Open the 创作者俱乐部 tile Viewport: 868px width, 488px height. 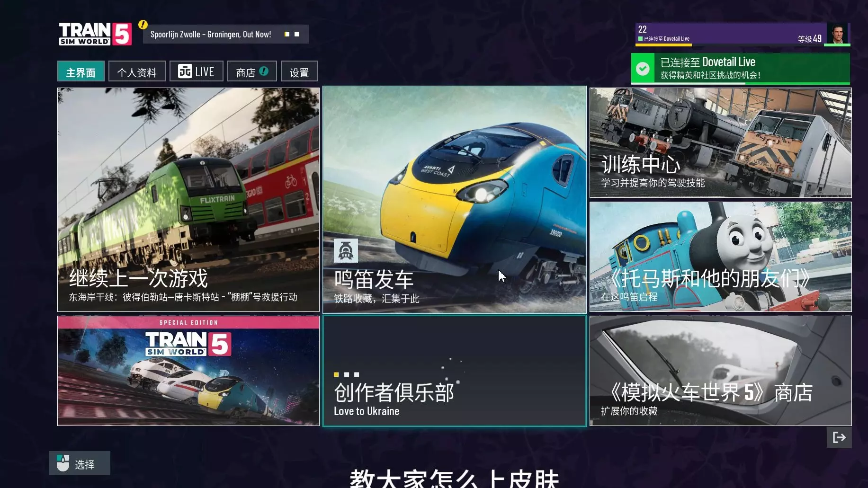pos(455,371)
